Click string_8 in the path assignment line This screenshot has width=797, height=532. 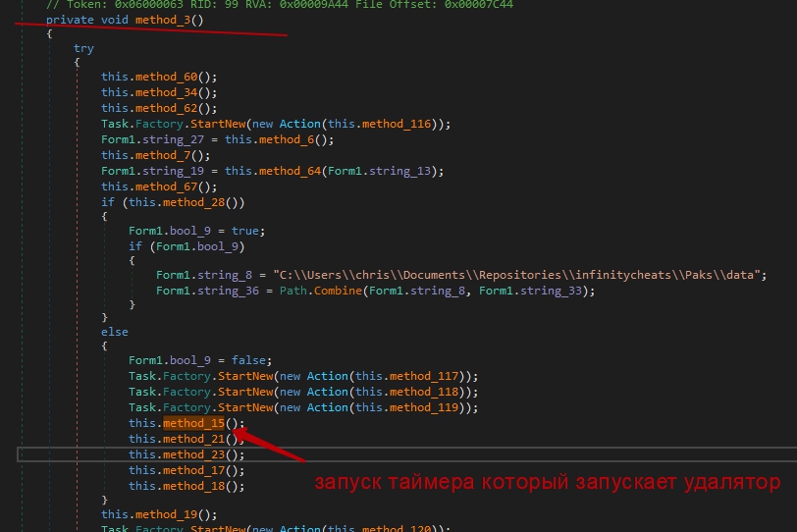click(225, 276)
